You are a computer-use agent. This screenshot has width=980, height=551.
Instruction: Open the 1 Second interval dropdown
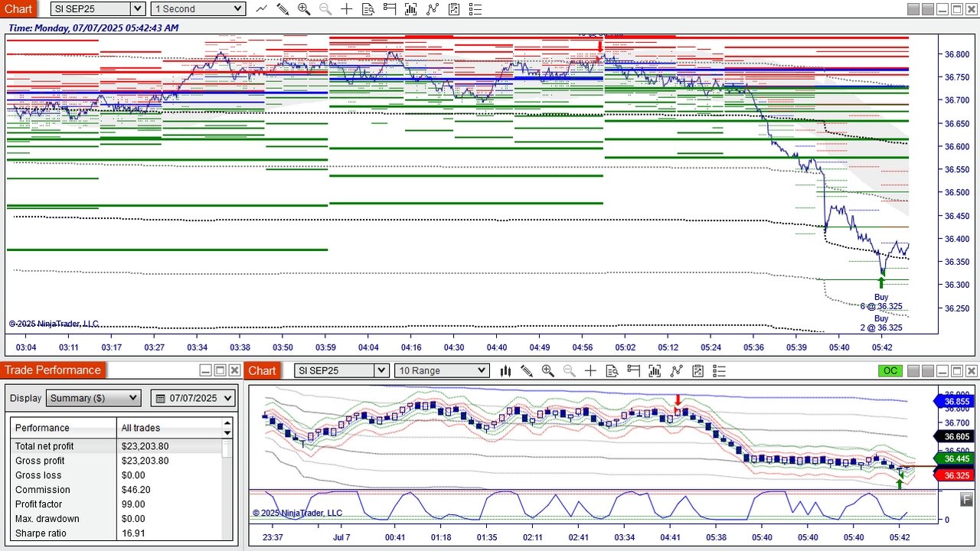click(x=198, y=9)
